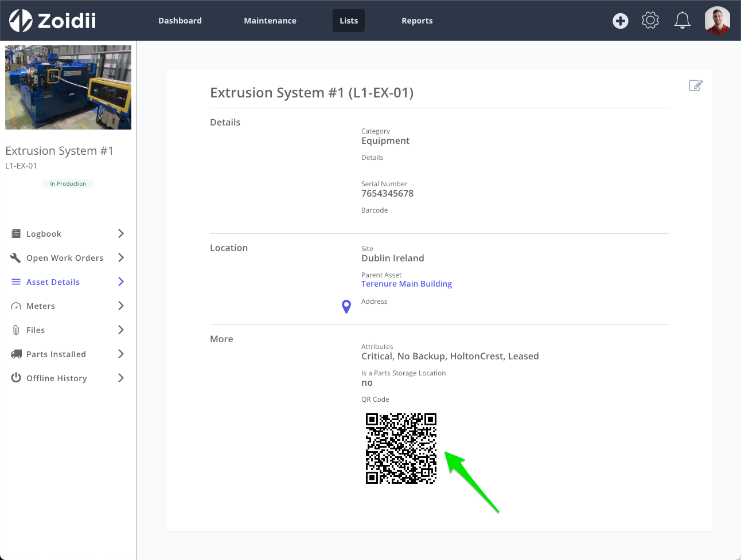Click the add new item plus button
This screenshot has width=741, height=560.
coord(620,20)
